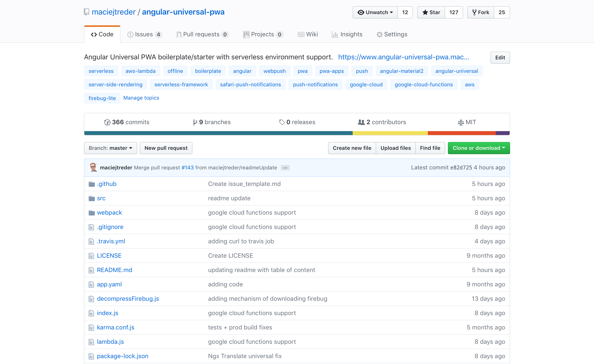This screenshot has height=364, width=594.
Task: View the 25 forks count
Action: tap(502, 12)
